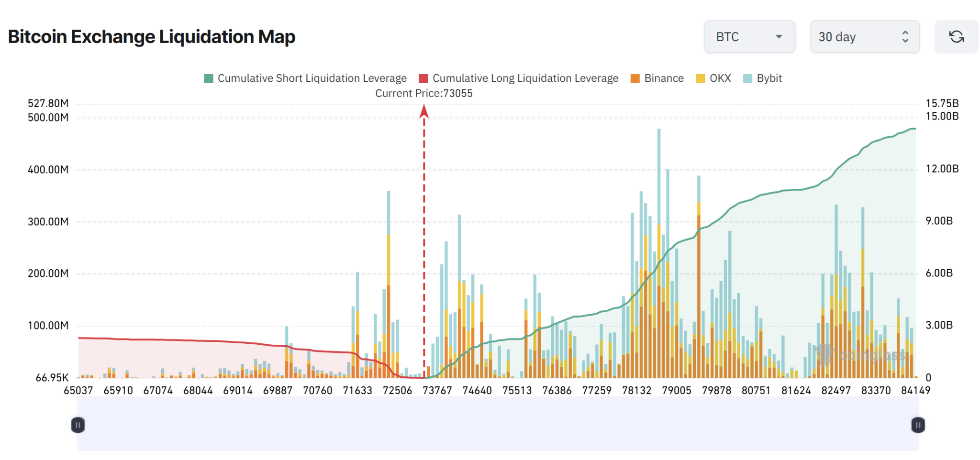Click x-axis label 75513

[517, 390]
